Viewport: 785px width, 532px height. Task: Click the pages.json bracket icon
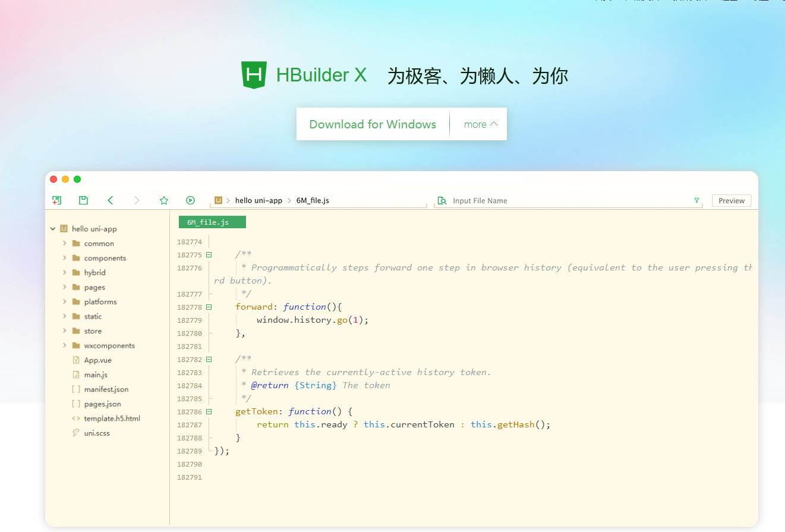[x=76, y=404]
